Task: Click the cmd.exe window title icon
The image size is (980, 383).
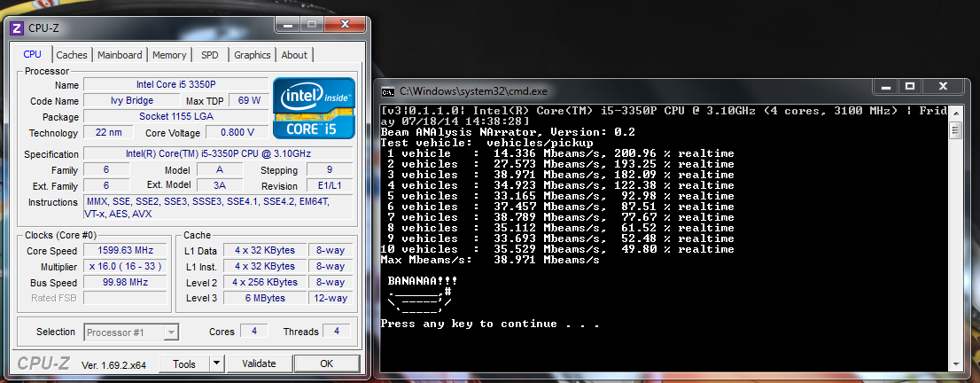Action: (387, 91)
